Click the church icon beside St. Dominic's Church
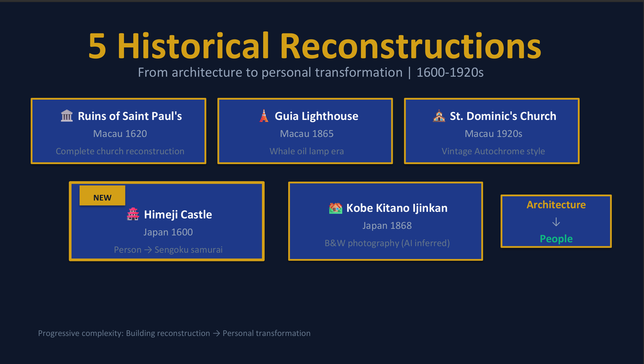644x364 pixels. point(439,116)
